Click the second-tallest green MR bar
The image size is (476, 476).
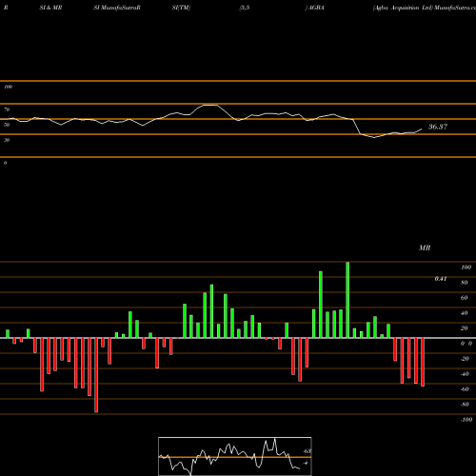point(321,305)
